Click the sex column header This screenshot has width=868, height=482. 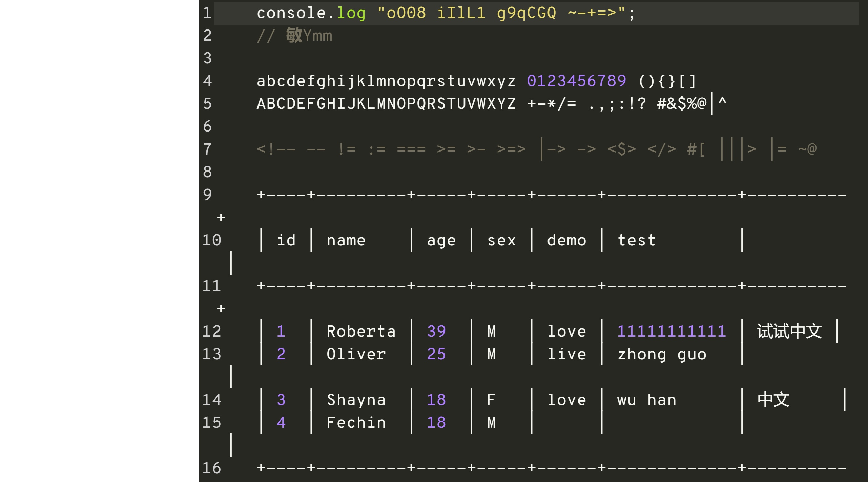coord(502,241)
